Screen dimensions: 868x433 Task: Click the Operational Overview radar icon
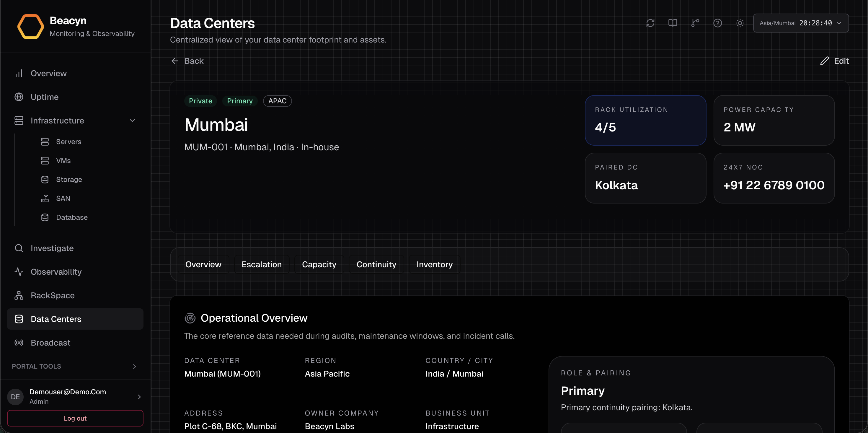tap(190, 318)
